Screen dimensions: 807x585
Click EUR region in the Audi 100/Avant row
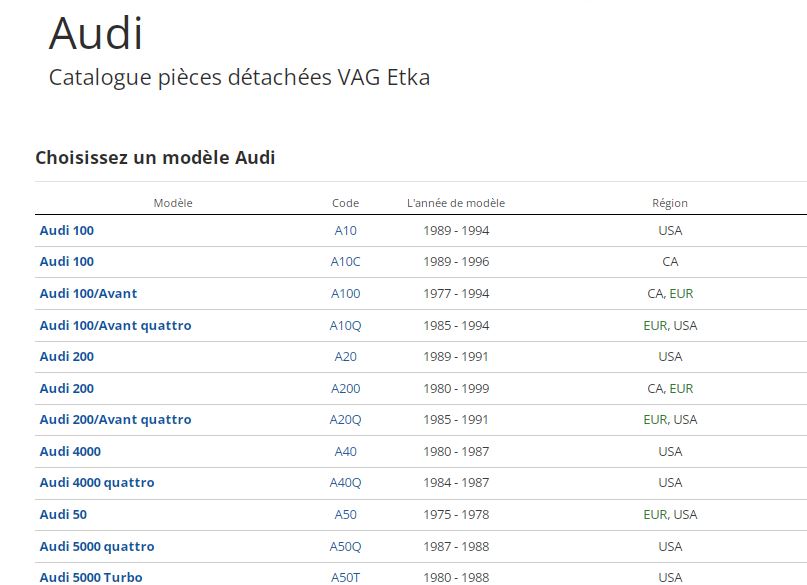coord(681,294)
